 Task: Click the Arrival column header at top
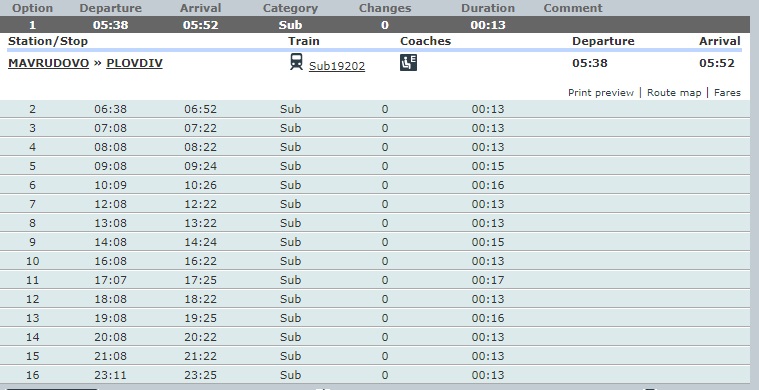[x=200, y=8]
